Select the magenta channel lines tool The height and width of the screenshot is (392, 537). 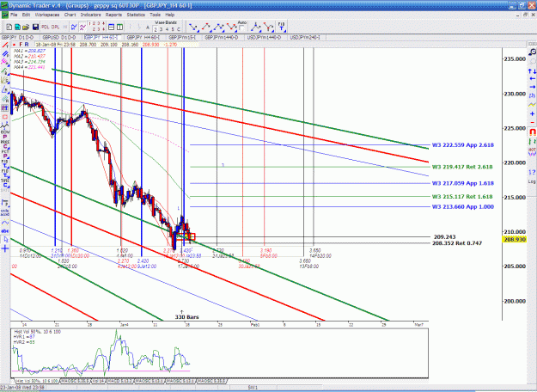(5, 62)
